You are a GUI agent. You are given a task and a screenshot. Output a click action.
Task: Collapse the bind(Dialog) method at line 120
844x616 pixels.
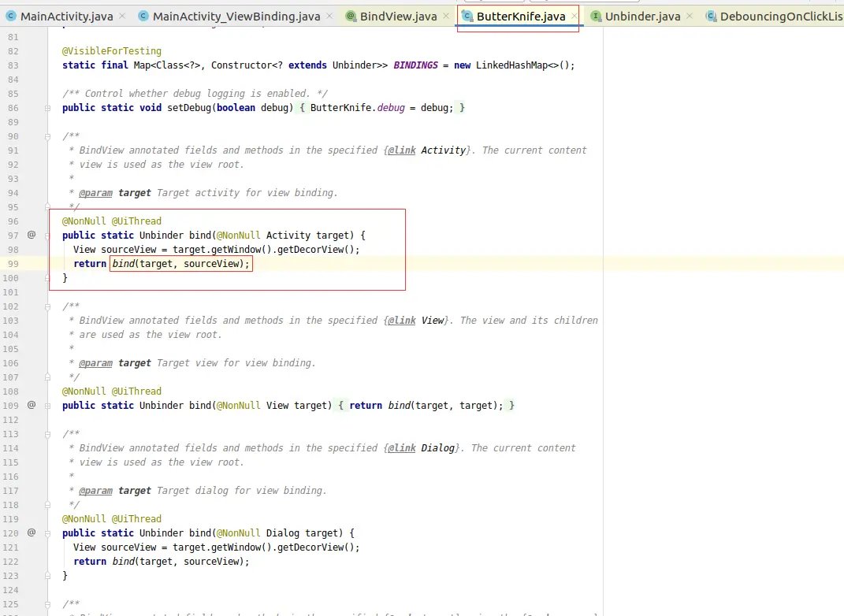47,533
